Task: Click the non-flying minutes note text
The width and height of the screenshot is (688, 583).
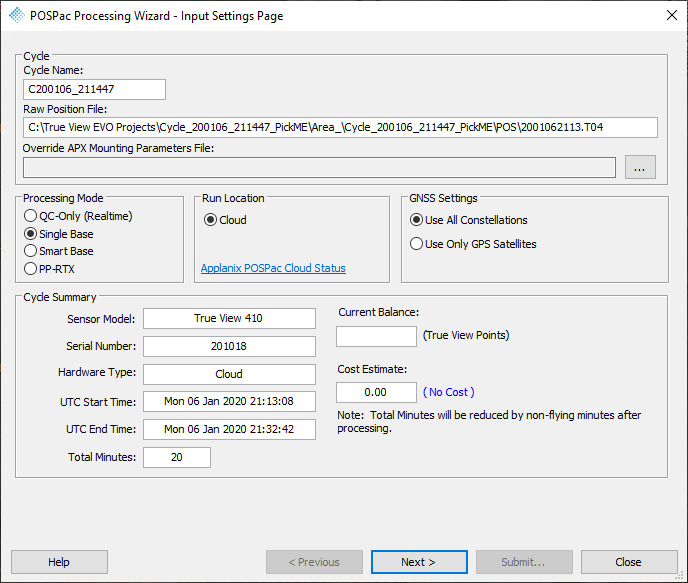Action: point(489,422)
